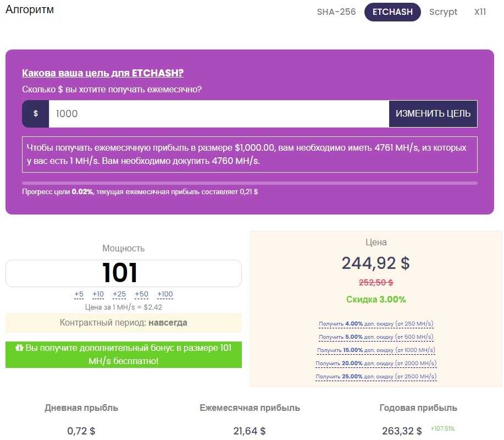Add +5 MH/s to power

click(79, 294)
